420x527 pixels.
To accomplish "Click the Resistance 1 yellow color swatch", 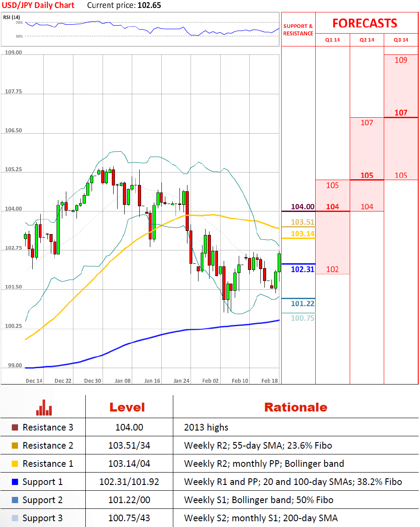I will (x=15, y=464).
